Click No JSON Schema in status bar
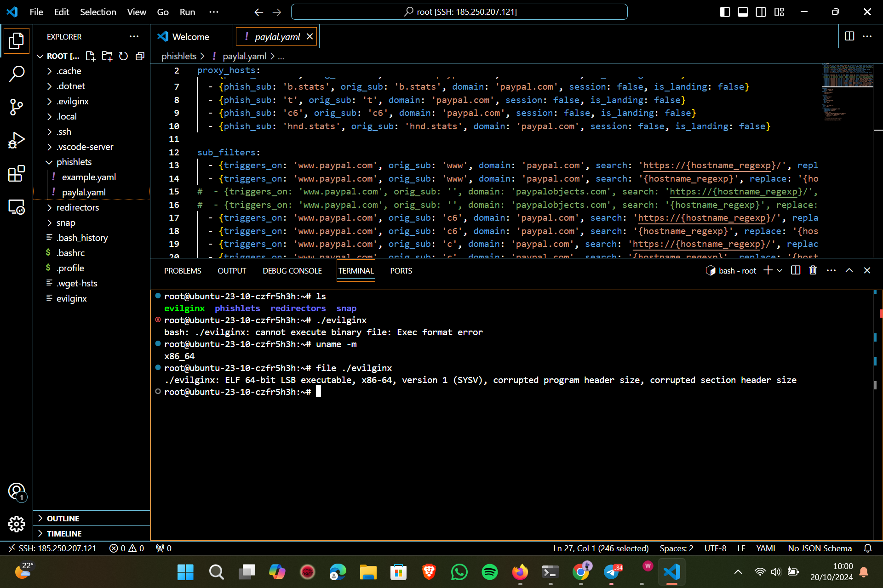The width and height of the screenshot is (883, 588). (820, 548)
